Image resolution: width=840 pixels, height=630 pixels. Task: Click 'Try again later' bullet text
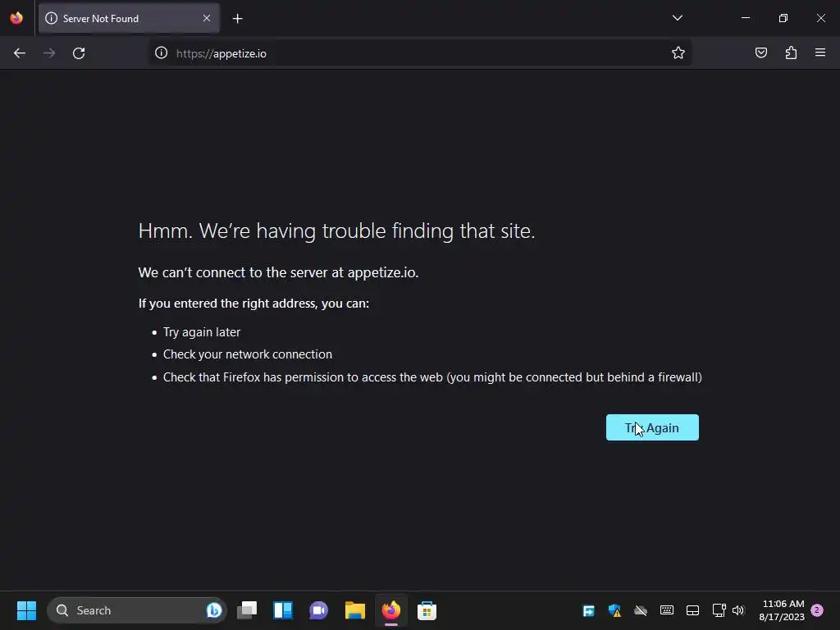tap(202, 332)
